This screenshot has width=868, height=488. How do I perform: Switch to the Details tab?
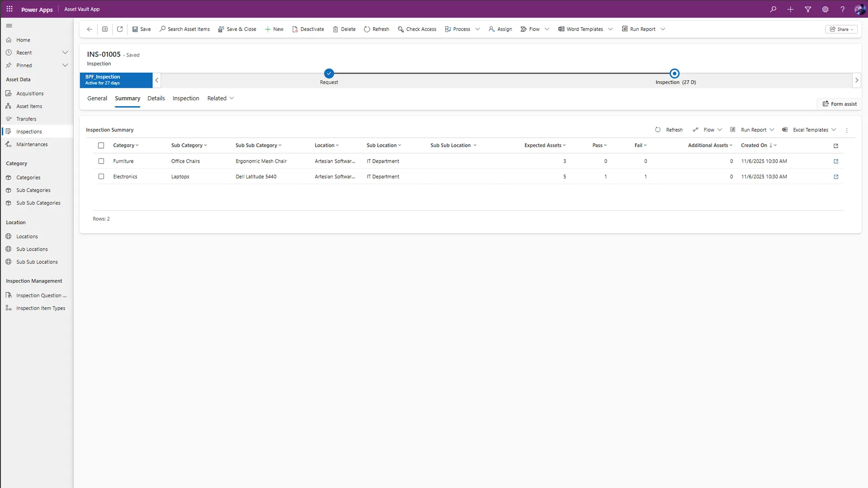[156, 98]
